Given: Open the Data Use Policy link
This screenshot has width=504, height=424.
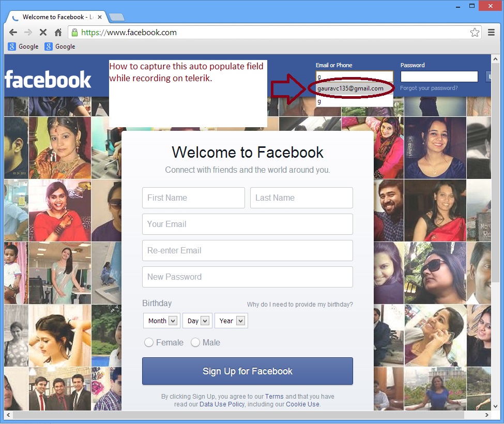Looking at the screenshot, I should (x=222, y=404).
